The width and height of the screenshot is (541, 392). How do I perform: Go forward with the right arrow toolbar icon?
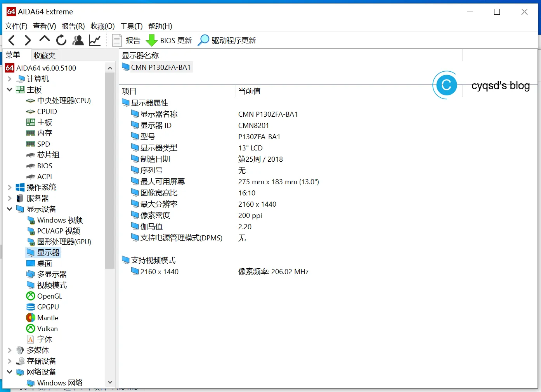click(28, 40)
